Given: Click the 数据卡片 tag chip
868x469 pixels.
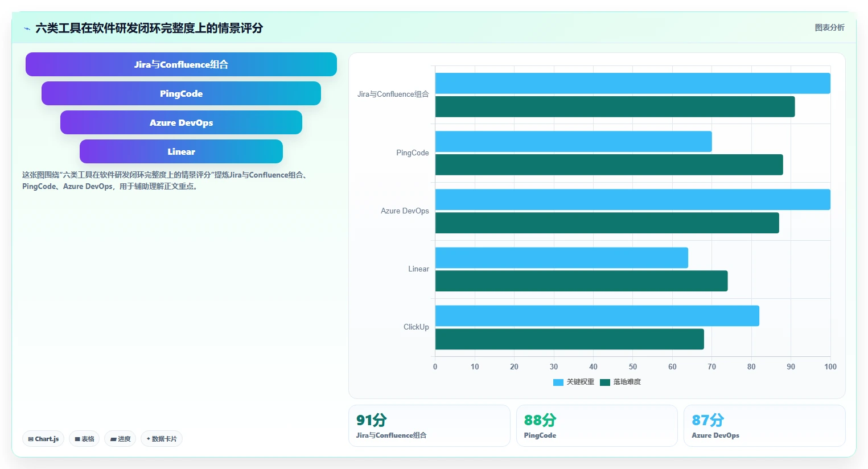Looking at the screenshot, I should coord(162,439).
